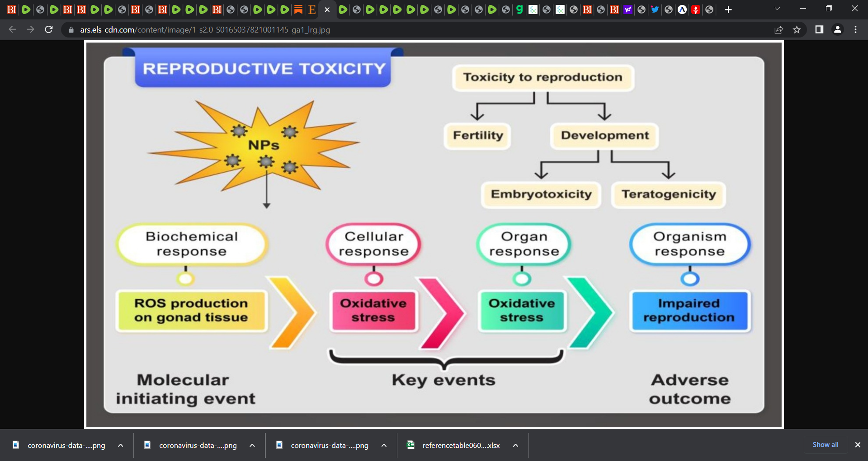The height and width of the screenshot is (461, 868).
Task: Expand options chevron left of the xlsx download
Action: 384,445
